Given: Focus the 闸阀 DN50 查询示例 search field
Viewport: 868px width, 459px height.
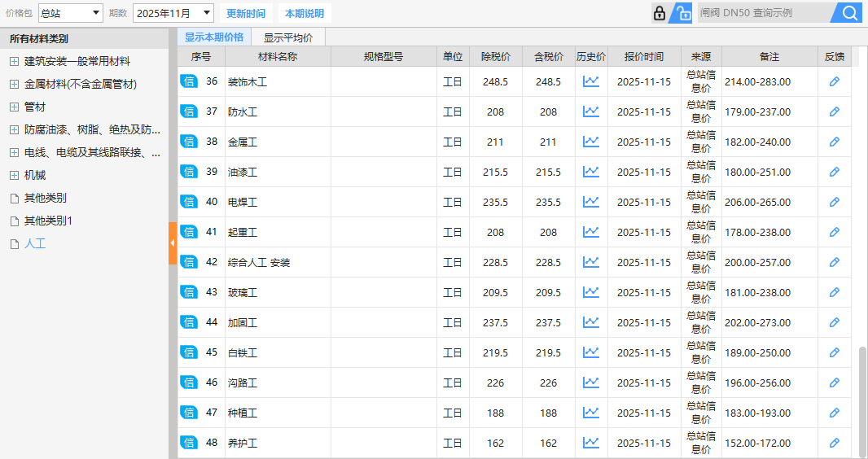Looking at the screenshot, I should (x=764, y=13).
